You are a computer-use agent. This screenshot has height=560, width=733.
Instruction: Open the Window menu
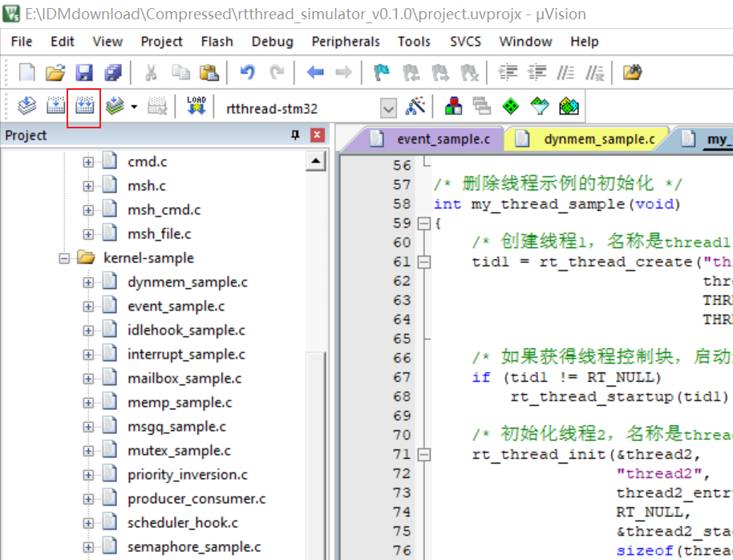[x=525, y=42]
